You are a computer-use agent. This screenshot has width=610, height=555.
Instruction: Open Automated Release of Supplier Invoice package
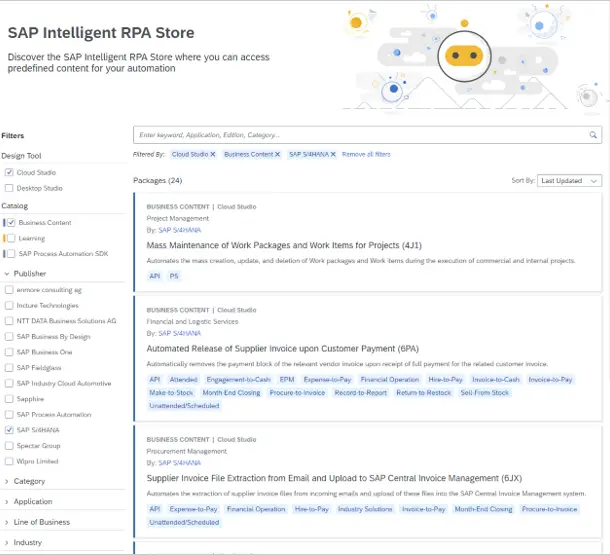[x=282, y=349]
